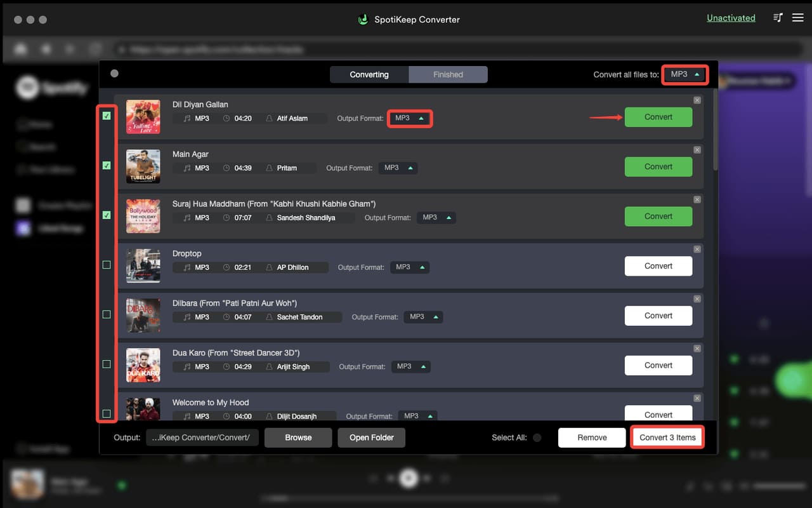Click the SpotiKeep Converter logo icon
812x508 pixels.
pos(363,20)
